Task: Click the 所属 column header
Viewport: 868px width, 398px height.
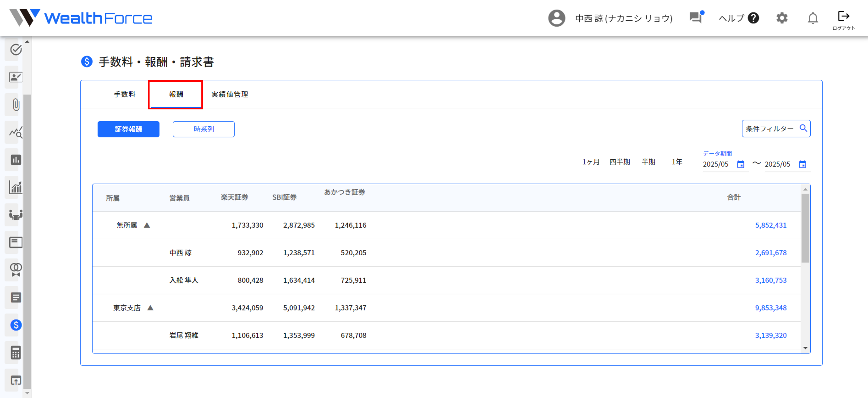Action: pyautogui.click(x=112, y=198)
